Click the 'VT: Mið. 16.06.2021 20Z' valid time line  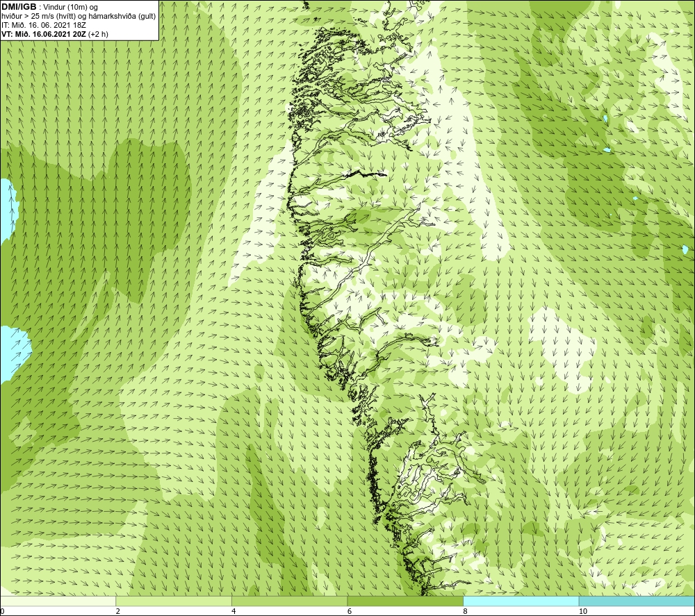click(44, 34)
